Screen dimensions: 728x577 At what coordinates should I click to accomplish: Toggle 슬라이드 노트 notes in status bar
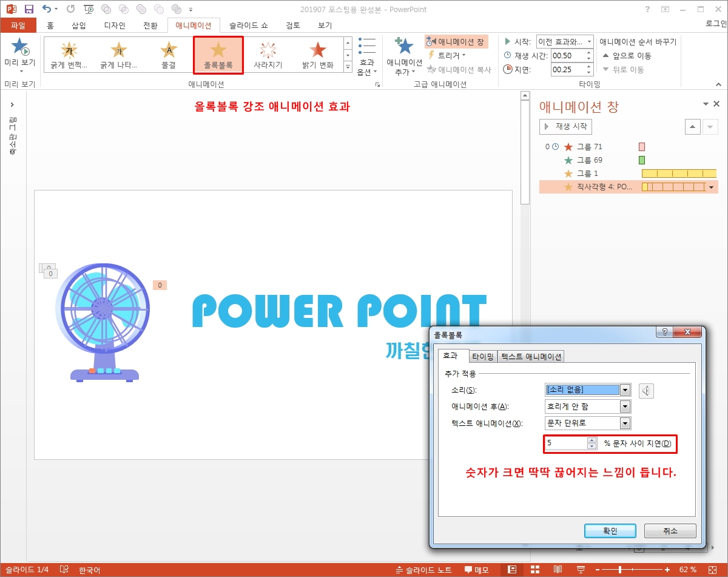[x=423, y=570]
